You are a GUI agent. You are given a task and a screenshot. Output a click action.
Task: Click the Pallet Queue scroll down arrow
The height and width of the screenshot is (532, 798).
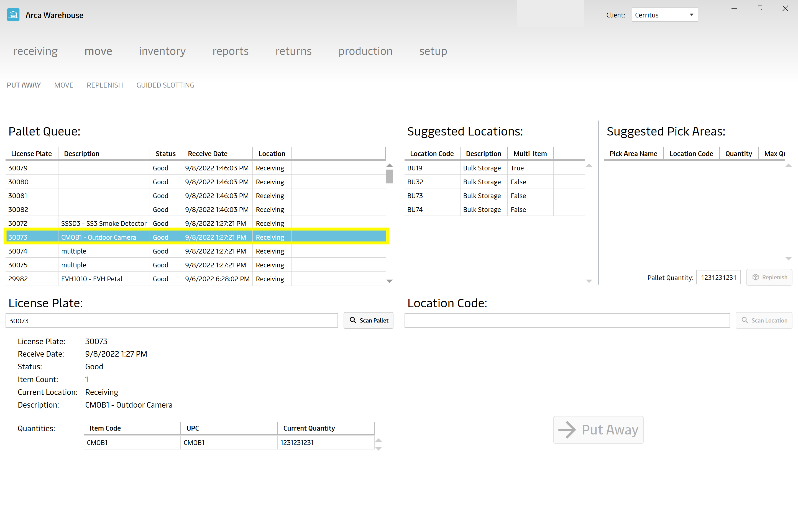pyautogui.click(x=390, y=281)
